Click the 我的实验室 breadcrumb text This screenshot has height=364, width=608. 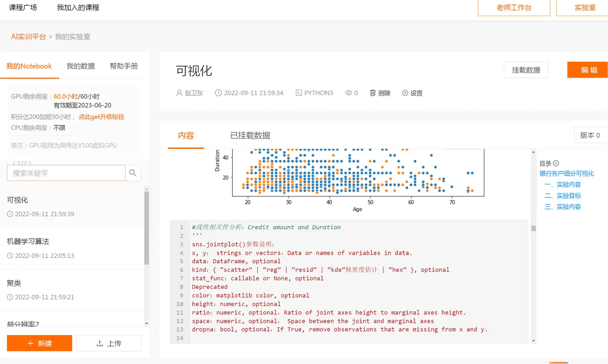click(x=73, y=37)
